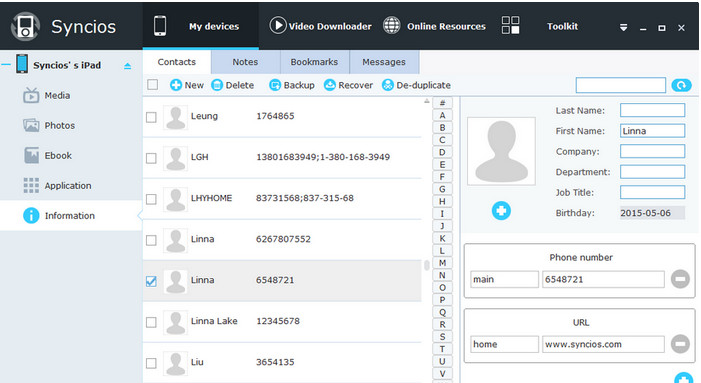Check the Leung contact checkbox
Screen dimensions: 701x383
pyautogui.click(x=151, y=117)
